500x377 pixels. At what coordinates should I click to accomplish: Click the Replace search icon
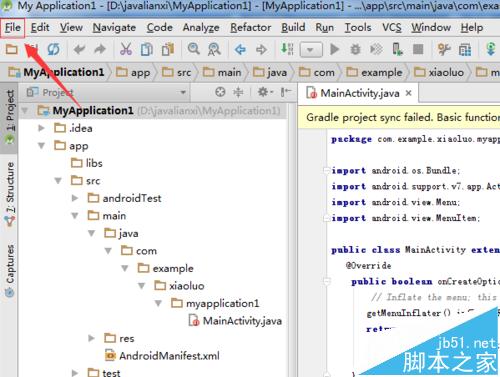[x=214, y=50]
